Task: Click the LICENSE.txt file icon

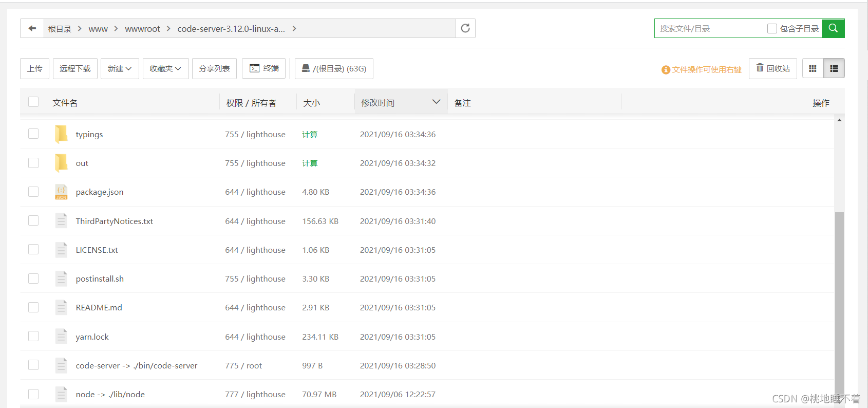Action: [61, 250]
